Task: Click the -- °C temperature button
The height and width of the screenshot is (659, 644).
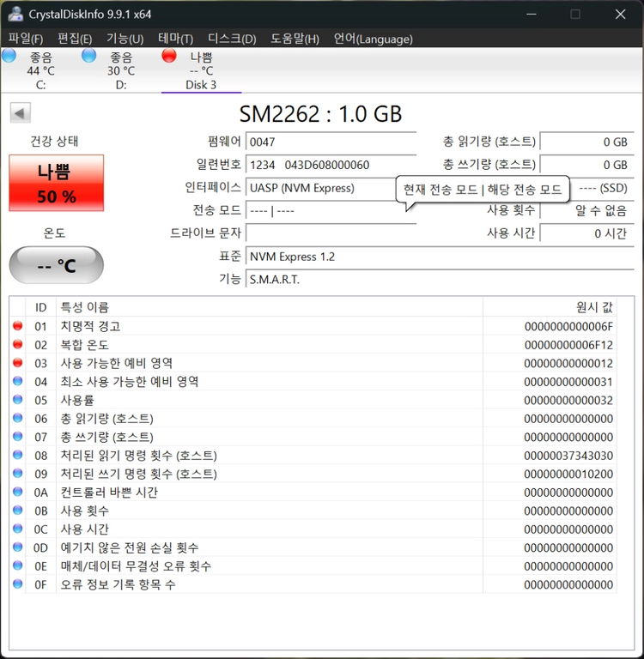Action: [x=57, y=265]
